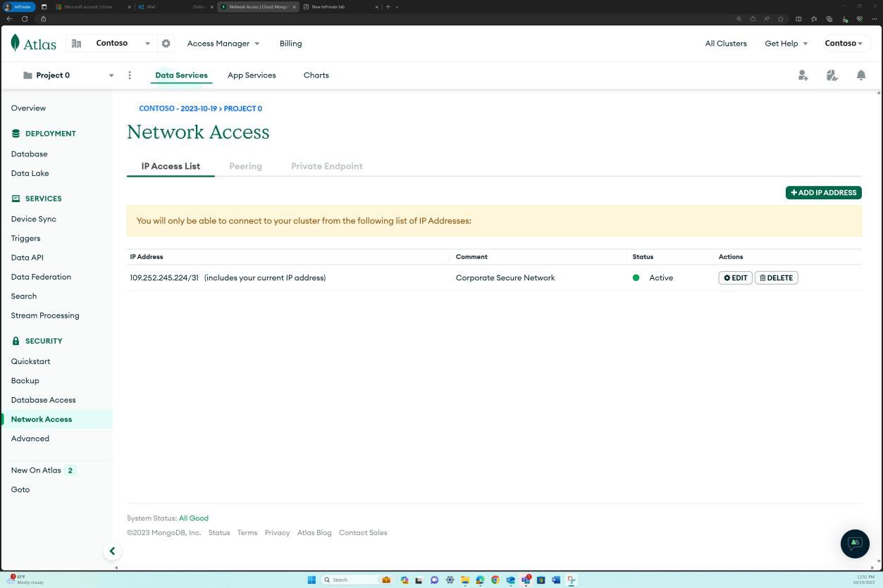This screenshot has height=588, width=883.
Task: Open the Project 0 selector dropdown
Action: click(x=111, y=75)
